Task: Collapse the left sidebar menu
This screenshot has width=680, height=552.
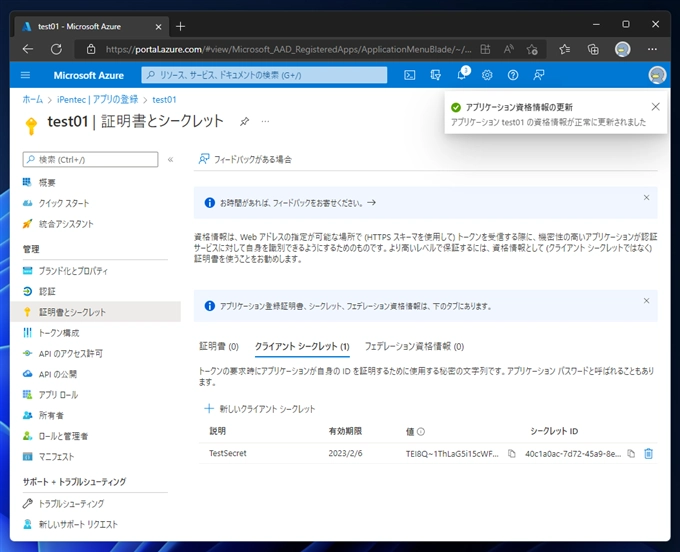Action: (170, 159)
